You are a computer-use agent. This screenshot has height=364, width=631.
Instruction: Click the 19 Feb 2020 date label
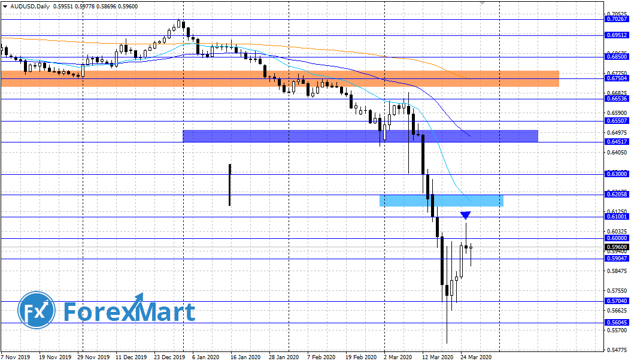click(360, 357)
